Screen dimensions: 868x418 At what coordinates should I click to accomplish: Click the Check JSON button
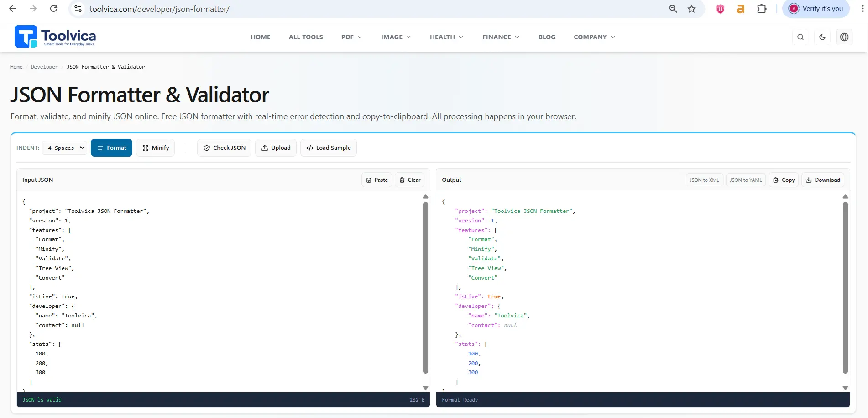tap(224, 148)
